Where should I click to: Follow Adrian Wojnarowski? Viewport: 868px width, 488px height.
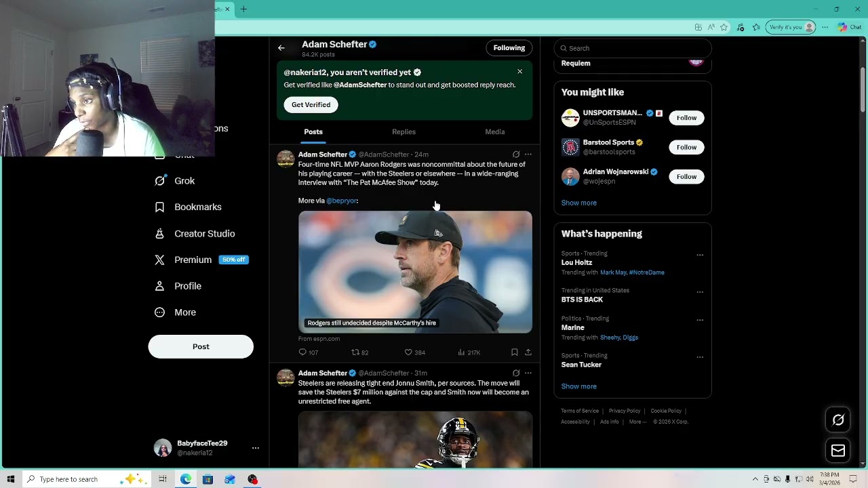686,177
